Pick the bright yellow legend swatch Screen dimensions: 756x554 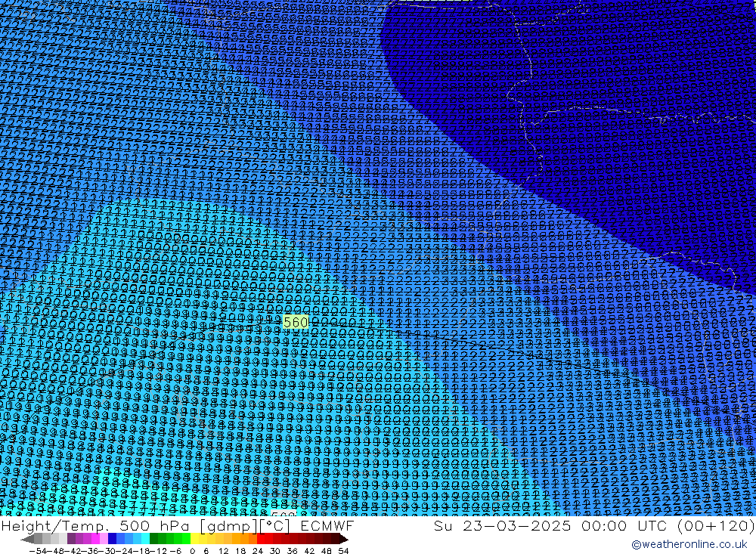coord(194,539)
